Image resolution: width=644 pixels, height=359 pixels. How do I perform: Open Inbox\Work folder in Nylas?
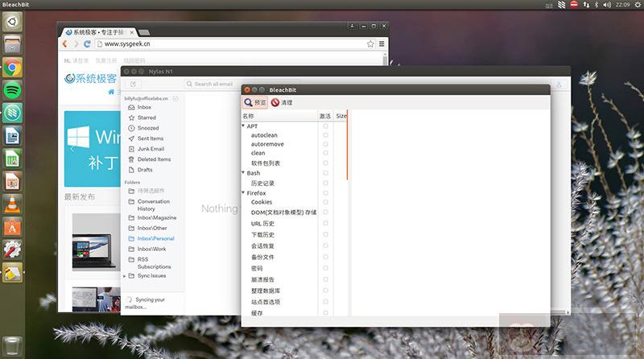[151, 249]
